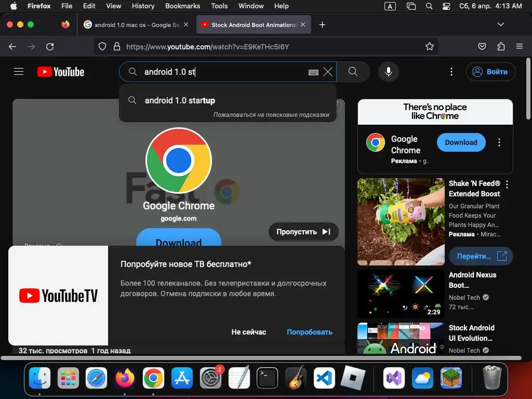Viewport: 532px width, 399px height.
Task: Open the Edit menu
Action: pyautogui.click(x=89, y=6)
